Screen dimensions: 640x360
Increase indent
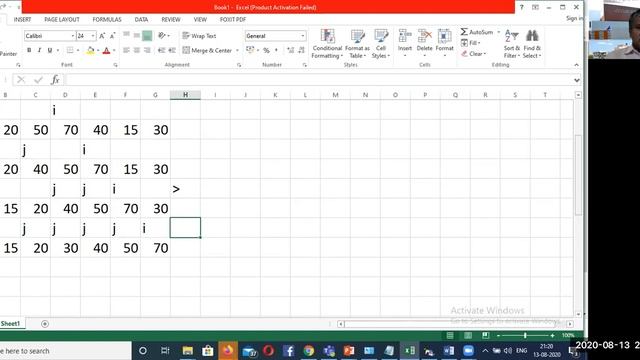[x=172, y=50]
